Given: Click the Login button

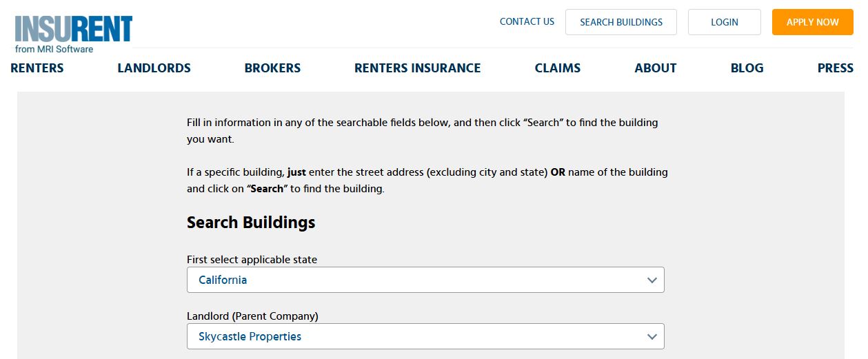Looking at the screenshot, I should 724,22.
